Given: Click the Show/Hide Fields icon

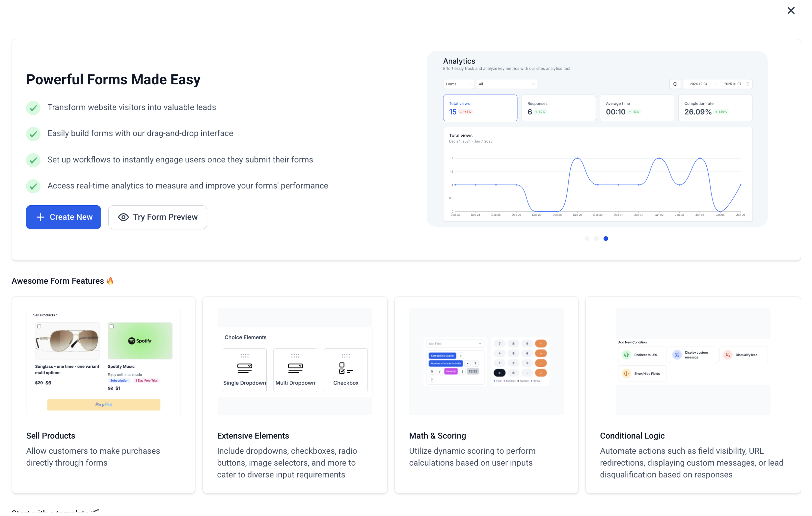Looking at the screenshot, I should click(626, 374).
